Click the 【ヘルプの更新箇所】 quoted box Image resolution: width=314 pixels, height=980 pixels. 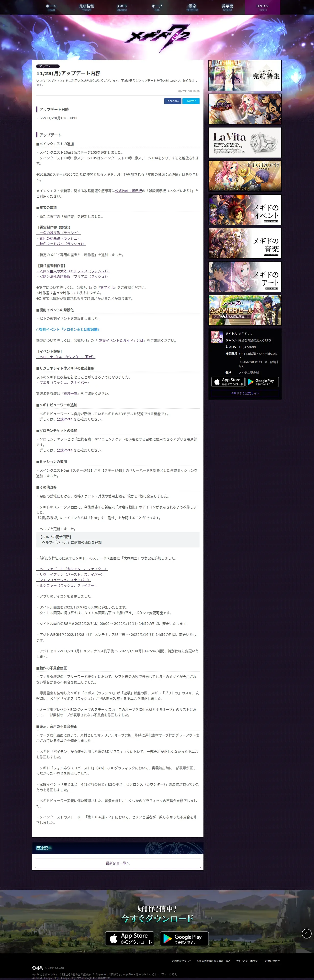tap(118, 539)
